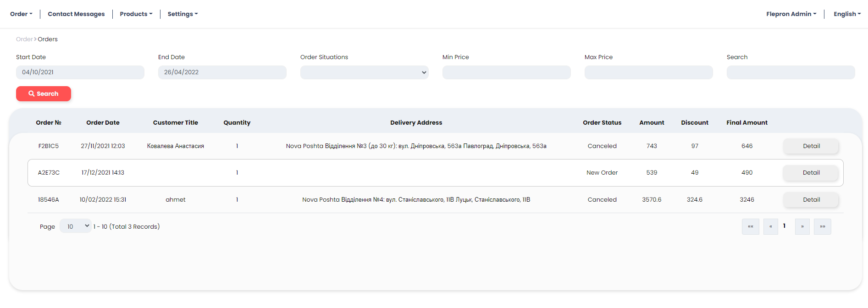Screen dimensions: 868x308
Task: Click final amount 646
Action: click(747, 146)
